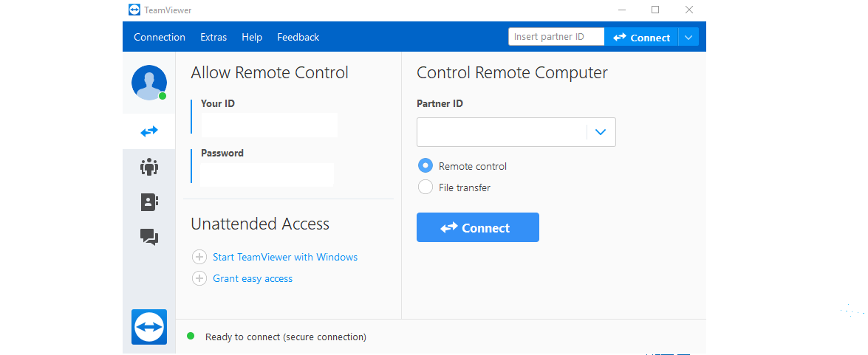Click the TeamViewer logo at sidebar bottom
The height and width of the screenshot is (355, 868).
pos(149,326)
